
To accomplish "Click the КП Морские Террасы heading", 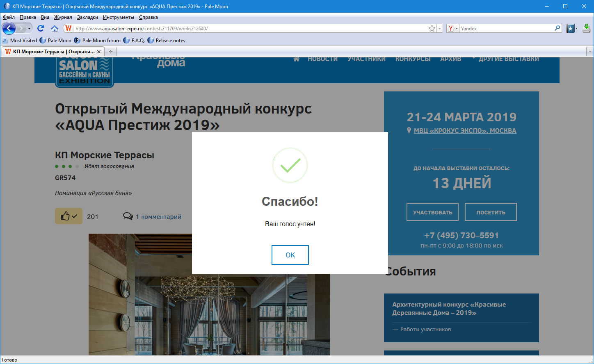I will [x=105, y=155].
